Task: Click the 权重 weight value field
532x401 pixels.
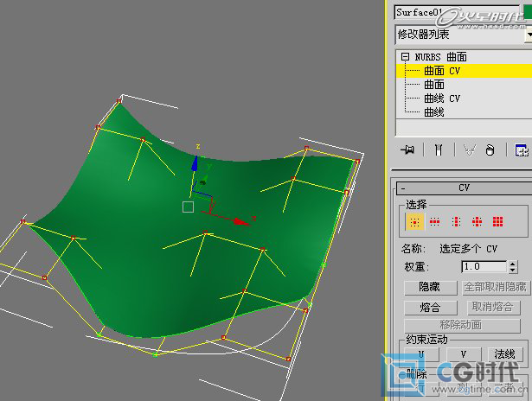Action: 484,267
